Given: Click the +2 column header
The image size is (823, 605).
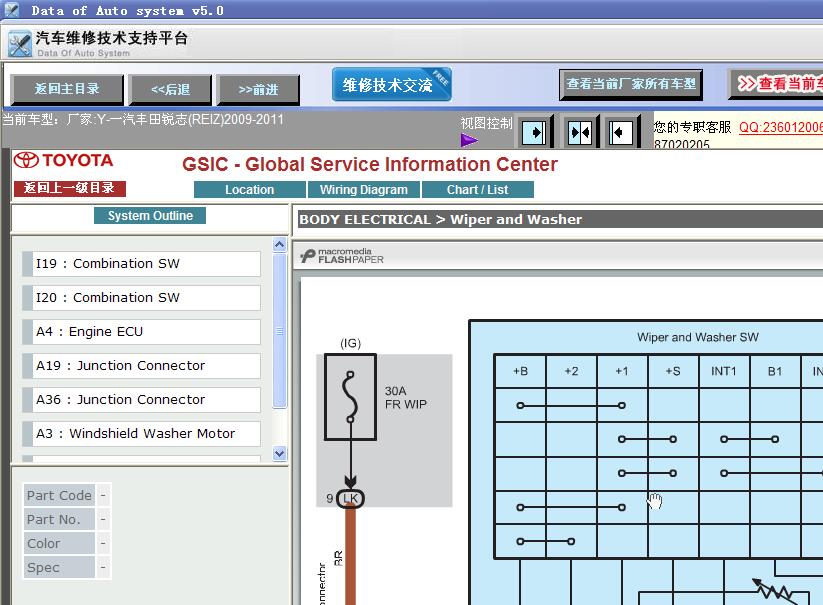Looking at the screenshot, I should tap(571, 372).
